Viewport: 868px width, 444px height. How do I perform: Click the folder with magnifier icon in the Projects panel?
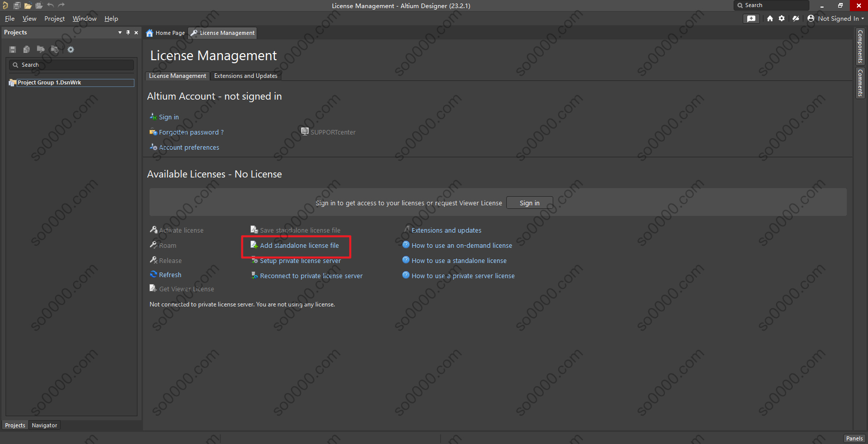click(40, 50)
